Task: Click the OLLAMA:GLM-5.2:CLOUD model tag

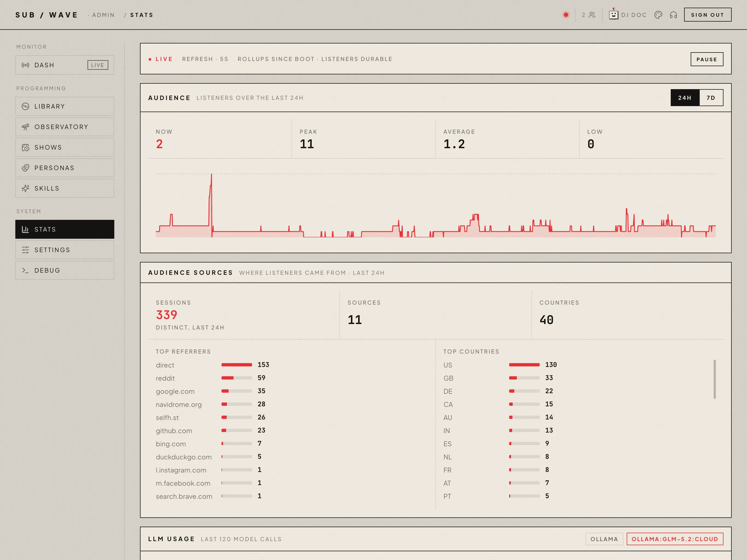Action: coord(675,539)
